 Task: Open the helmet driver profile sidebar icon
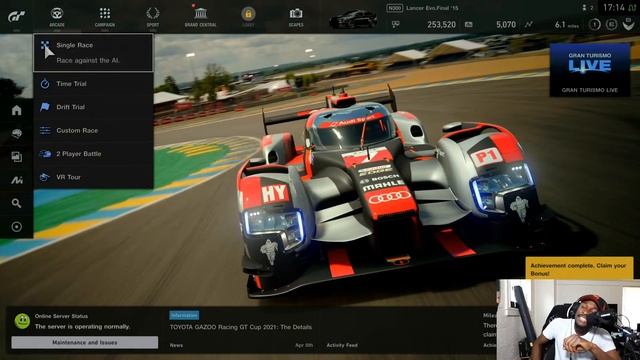[16, 133]
